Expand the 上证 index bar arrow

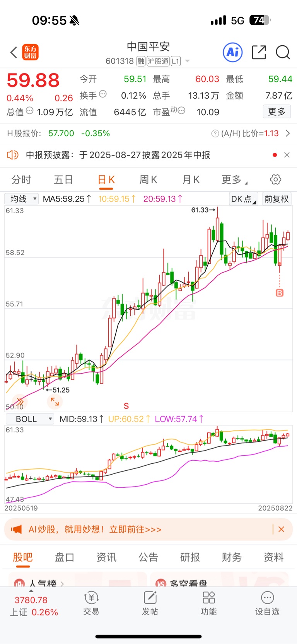pyautogui.click(x=31, y=591)
